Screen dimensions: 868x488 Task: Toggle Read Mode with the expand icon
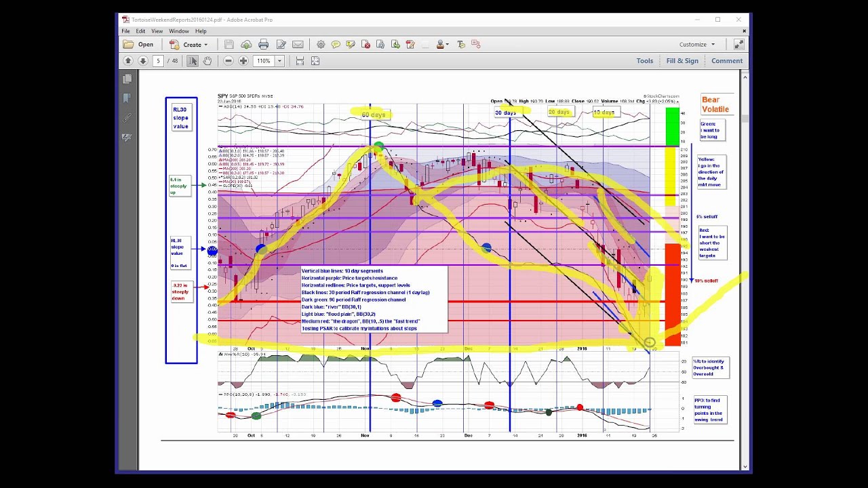[x=738, y=45]
